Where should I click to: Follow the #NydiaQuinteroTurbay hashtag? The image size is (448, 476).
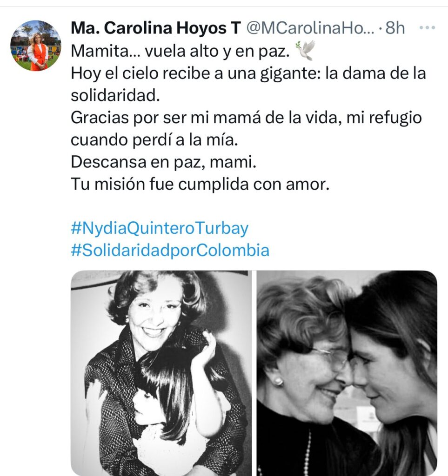160,228
